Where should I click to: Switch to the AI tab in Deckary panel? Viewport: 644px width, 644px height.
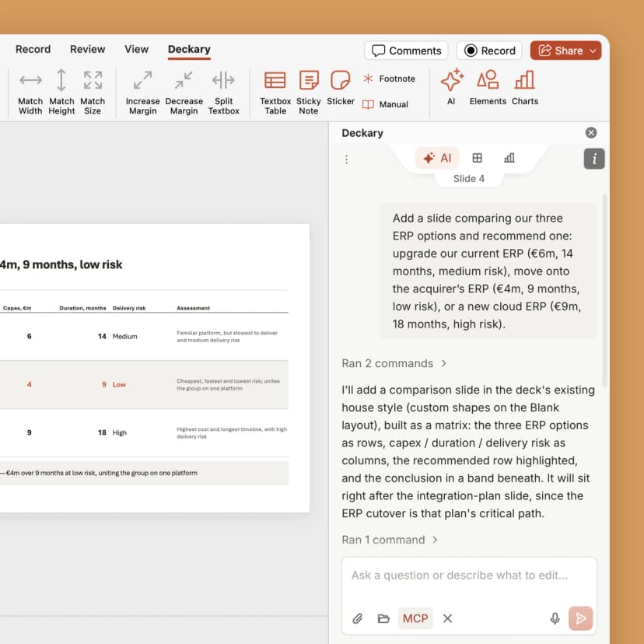(437, 158)
